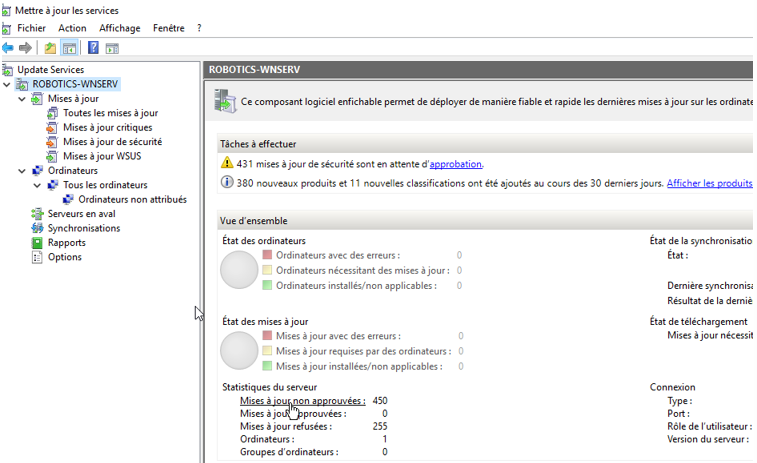Collapse the Mises à jour tree node
This screenshot has height=463, width=757.
22,99
